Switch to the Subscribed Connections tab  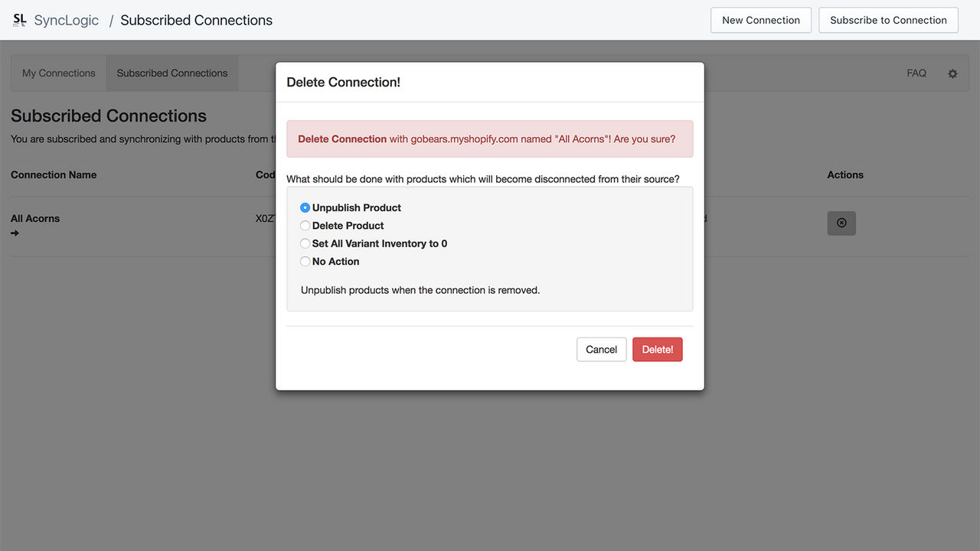171,73
